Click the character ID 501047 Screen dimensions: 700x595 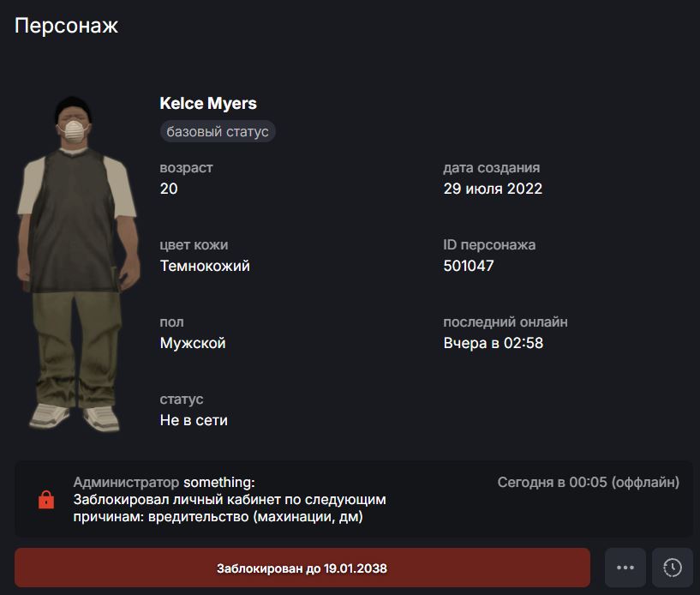click(x=469, y=266)
